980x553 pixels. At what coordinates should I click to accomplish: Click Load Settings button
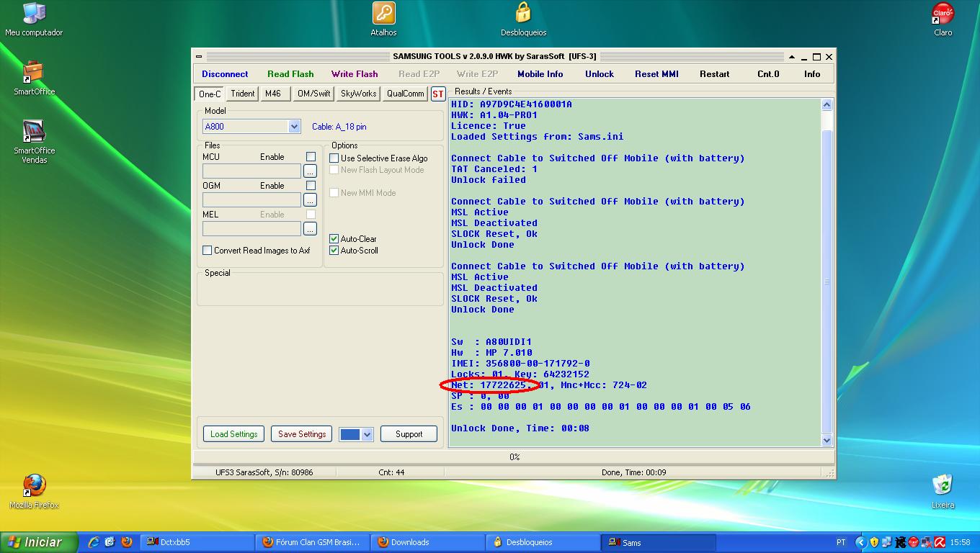tap(233, 434)
